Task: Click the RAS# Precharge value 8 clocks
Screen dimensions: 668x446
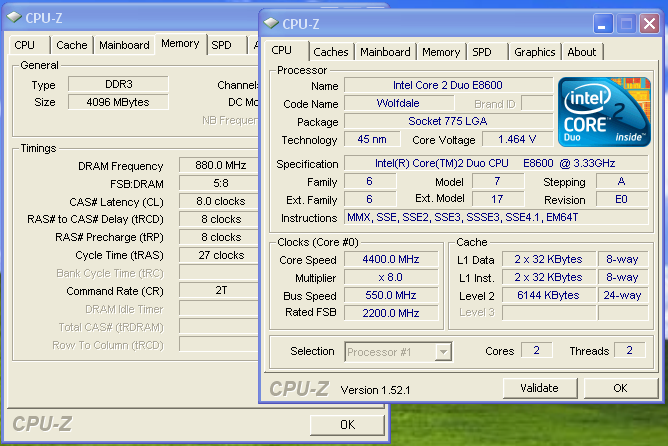Action: click(x=219, y=237)
